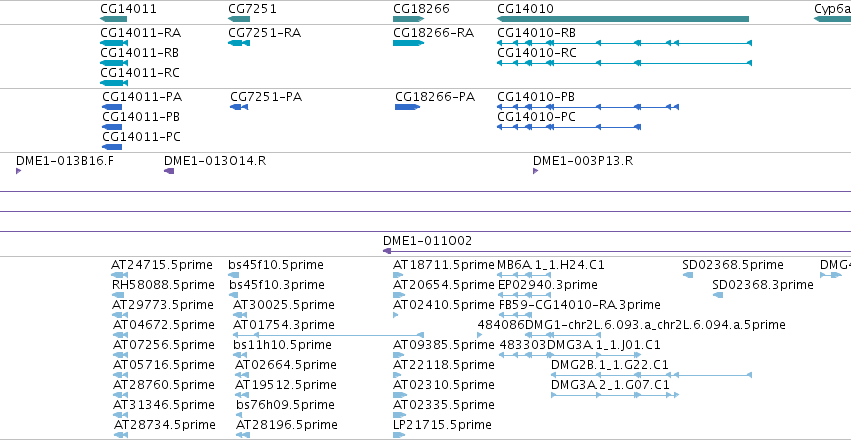851x440 pixels.
Task: Select EST SD02368.5prime
Action: pos(733,265)
